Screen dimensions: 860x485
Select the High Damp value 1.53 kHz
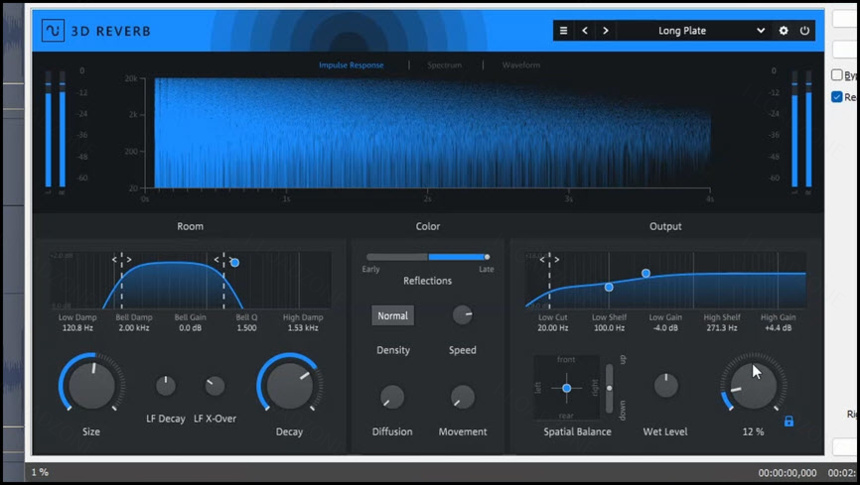click(303, 328)
